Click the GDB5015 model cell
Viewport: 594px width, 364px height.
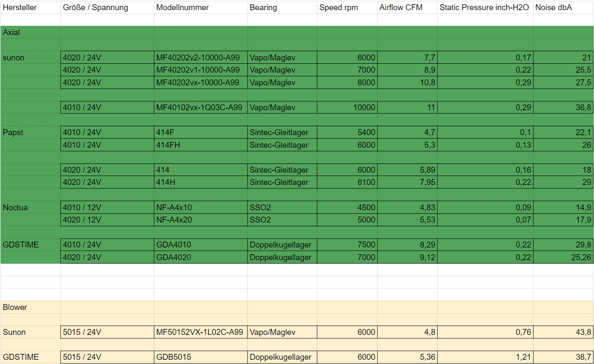(201, 357)
